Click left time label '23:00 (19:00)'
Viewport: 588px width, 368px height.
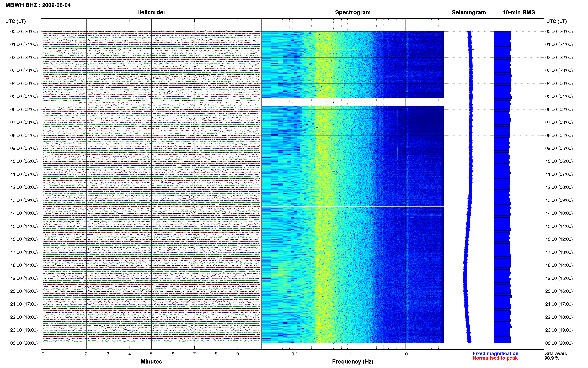point(24,330)
